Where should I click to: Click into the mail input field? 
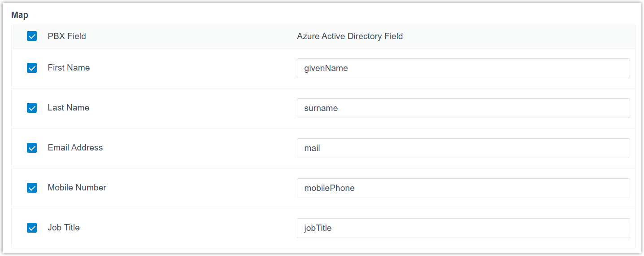(x=463, y=148)
